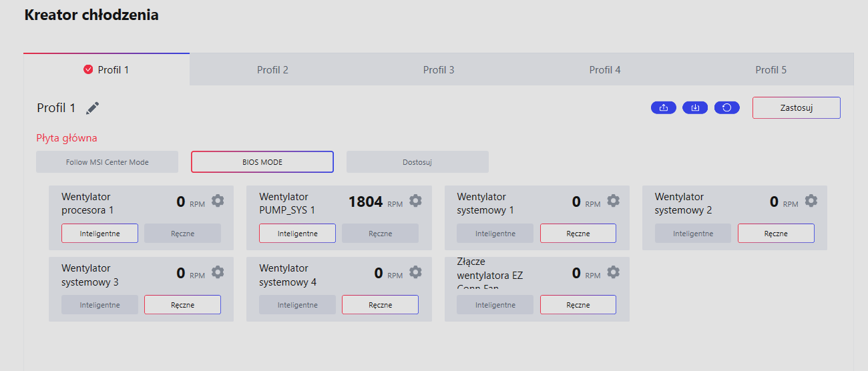The width and height of the screenshot is (868, 371).
Task: Open settings gear for Wentylator systemowy 3
Action: 218,272
